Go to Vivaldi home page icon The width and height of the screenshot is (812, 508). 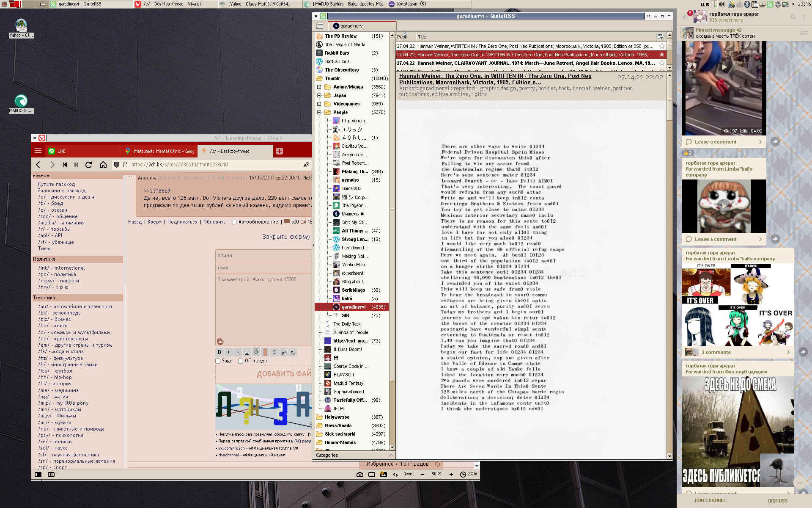103,165
